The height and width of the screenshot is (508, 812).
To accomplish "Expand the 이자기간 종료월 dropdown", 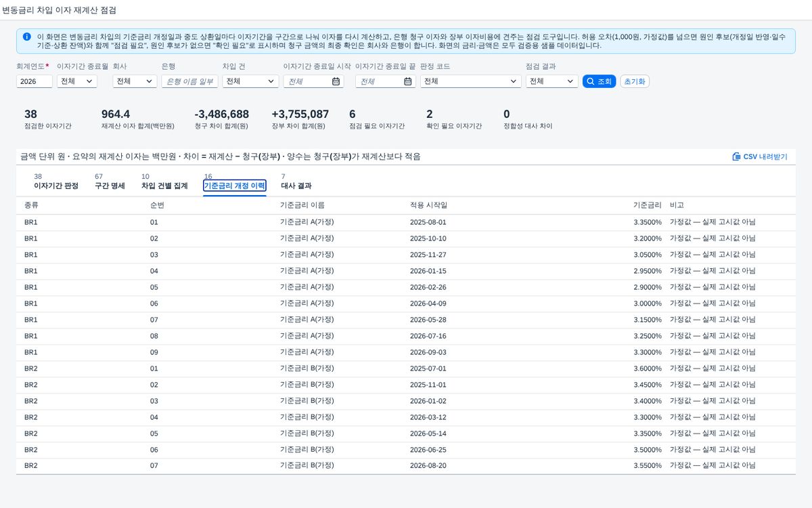I will coord(77,81).
